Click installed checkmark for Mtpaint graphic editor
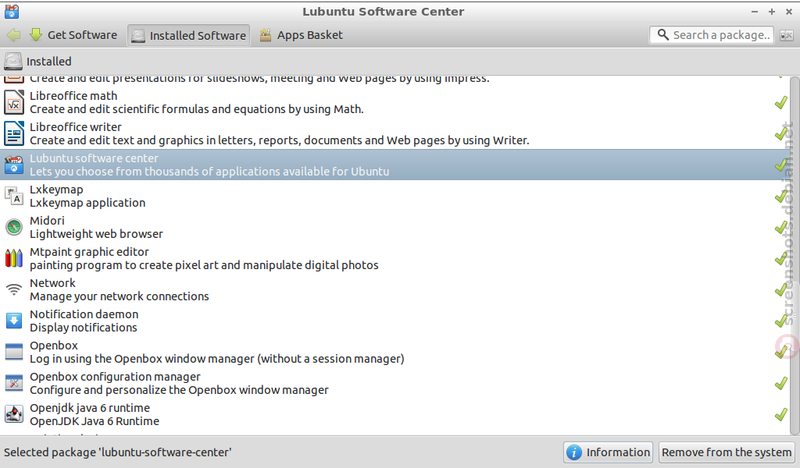The width and height of the screenshot is (800, 468). (781, 258)
